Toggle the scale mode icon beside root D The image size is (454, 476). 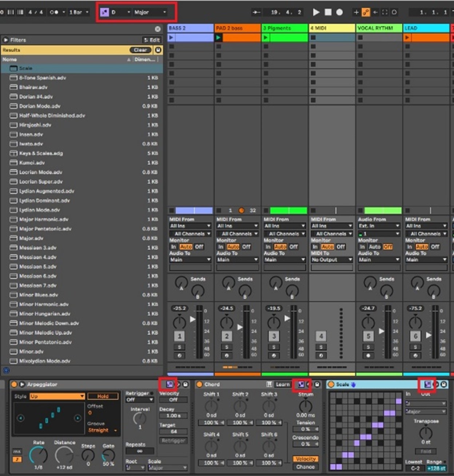(105, 12)
